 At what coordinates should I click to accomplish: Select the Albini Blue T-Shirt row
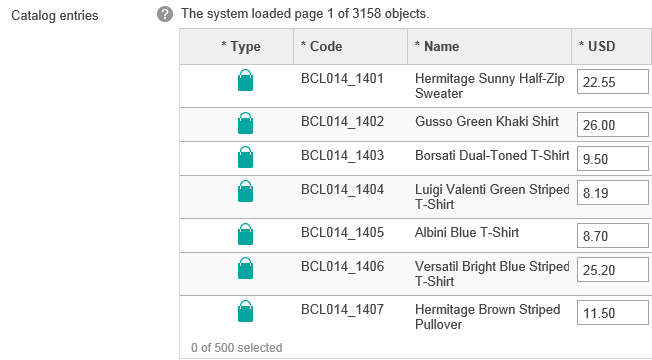click(x=416, y=235)
